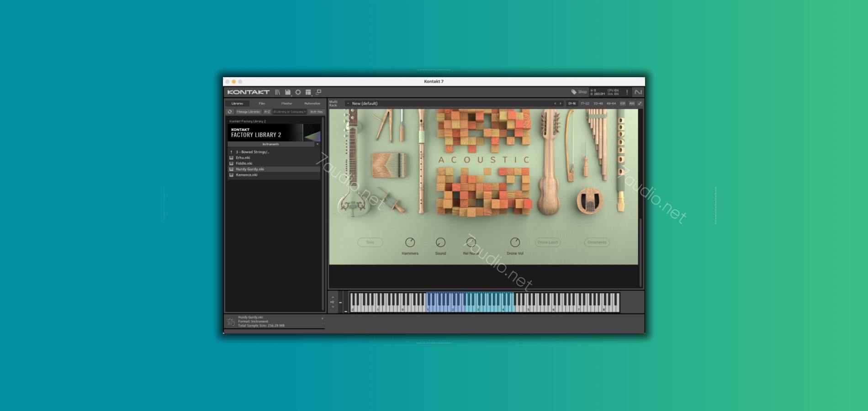This screenshot has height=411, width=868.
Task: Click the Drone Vol knob
Action: (515, 242)
